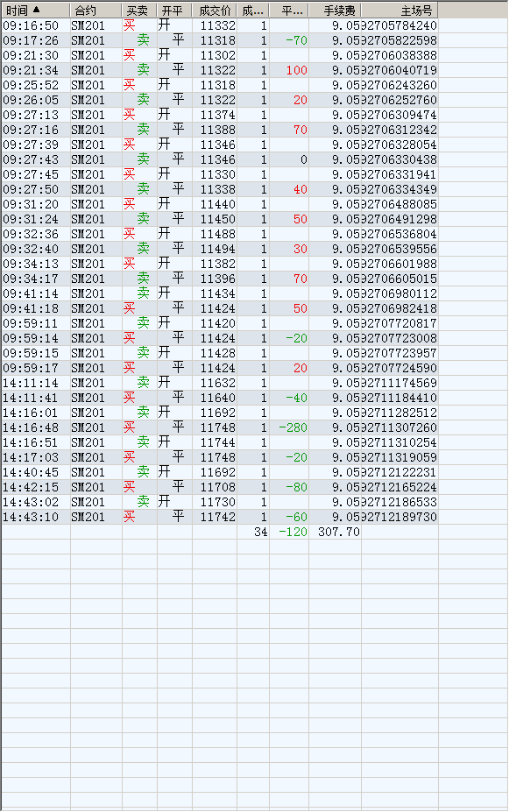The height and width of the screenshot is (812, 509).
Task: Click the 开平 column header
Action: pos(174,11)
